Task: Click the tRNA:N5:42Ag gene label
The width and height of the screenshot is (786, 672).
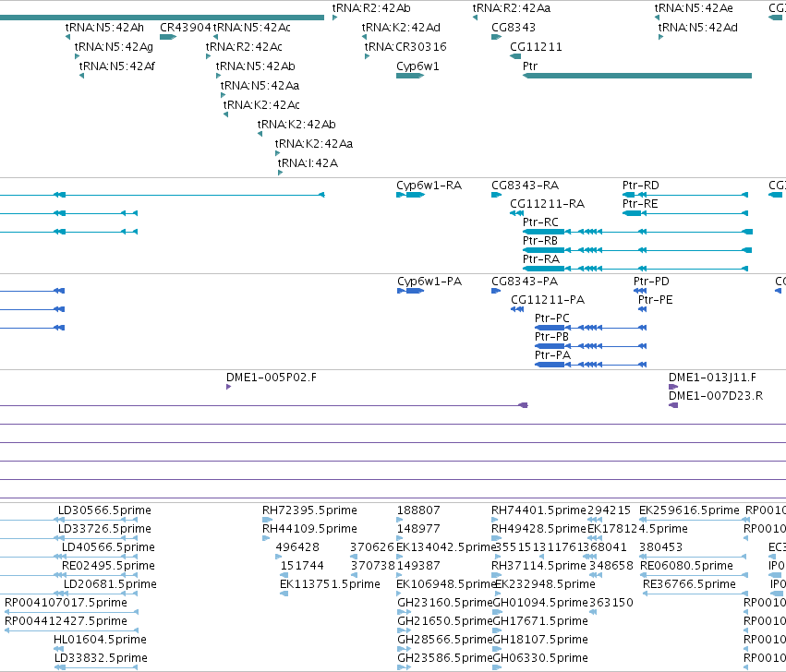Action: tap(114, 47)
